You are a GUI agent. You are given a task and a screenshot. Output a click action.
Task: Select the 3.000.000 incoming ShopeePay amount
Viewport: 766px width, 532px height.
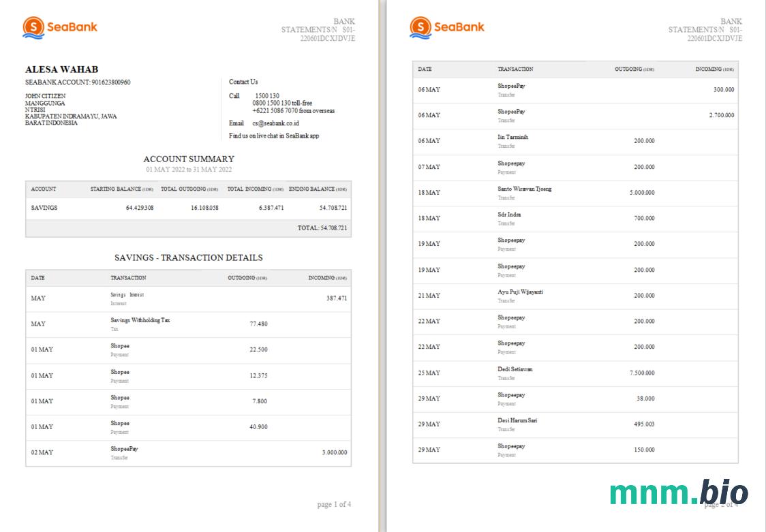tap(334, 452)
